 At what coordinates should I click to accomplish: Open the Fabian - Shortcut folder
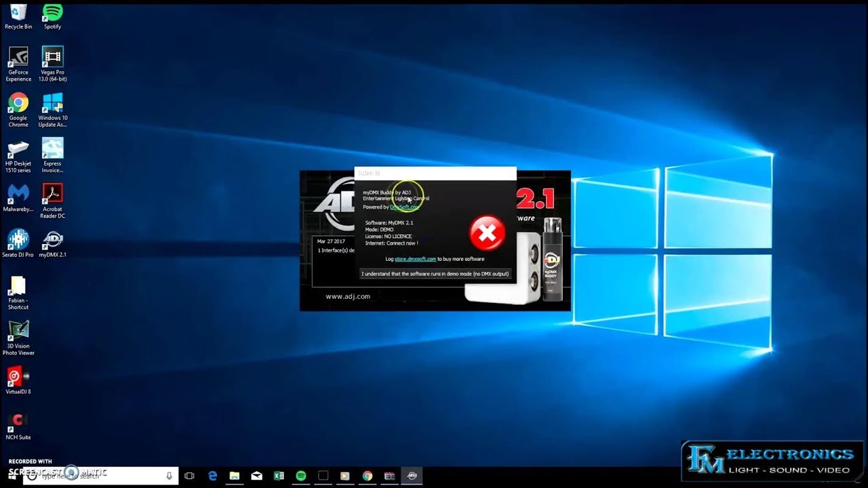tap(18, 292)
